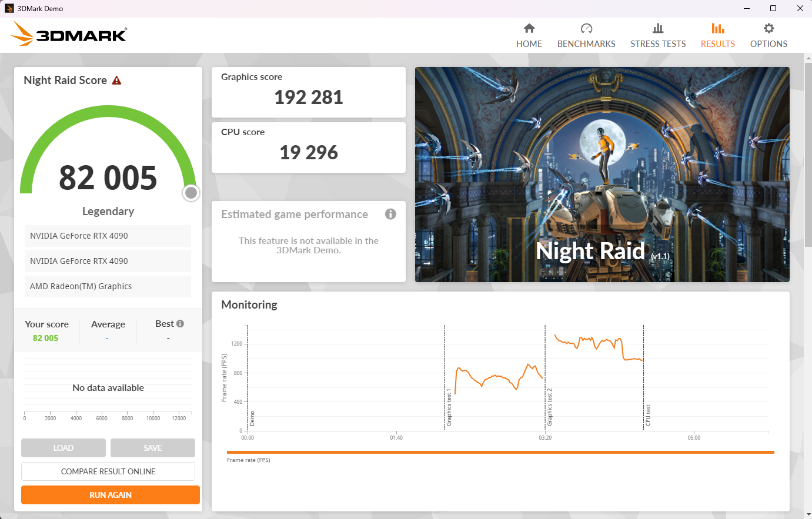Click the Night Raid artwork thumbnail
This screenshot has width=812, height=519.
tap(602, 175)
